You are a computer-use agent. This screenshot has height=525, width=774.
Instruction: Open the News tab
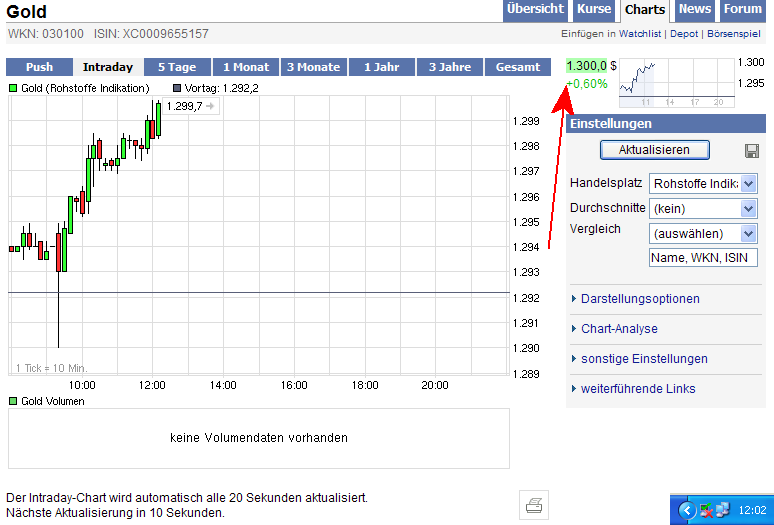(x=695, y=10)
